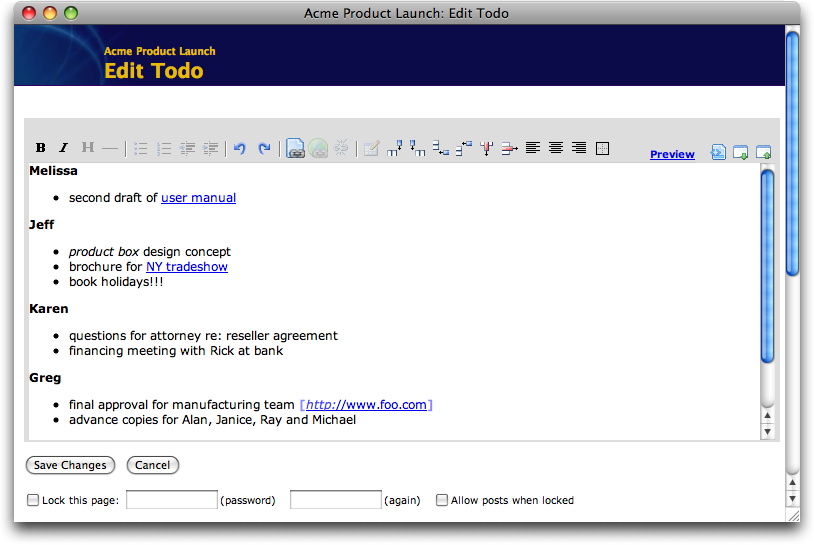Click the 'Edit Todo' page title
The image size is (814, 545).
tap(154, 71)
